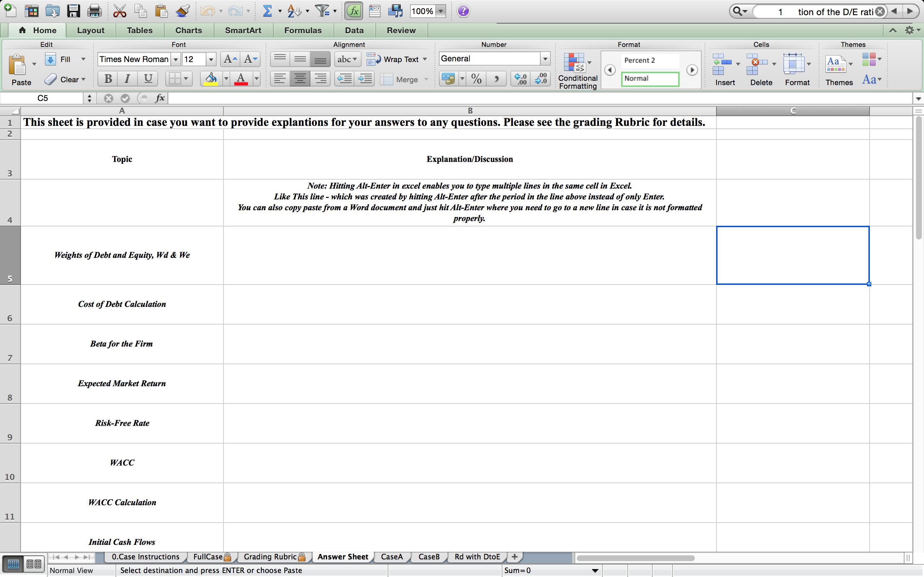Apply Bold formatting

point(107,79)
